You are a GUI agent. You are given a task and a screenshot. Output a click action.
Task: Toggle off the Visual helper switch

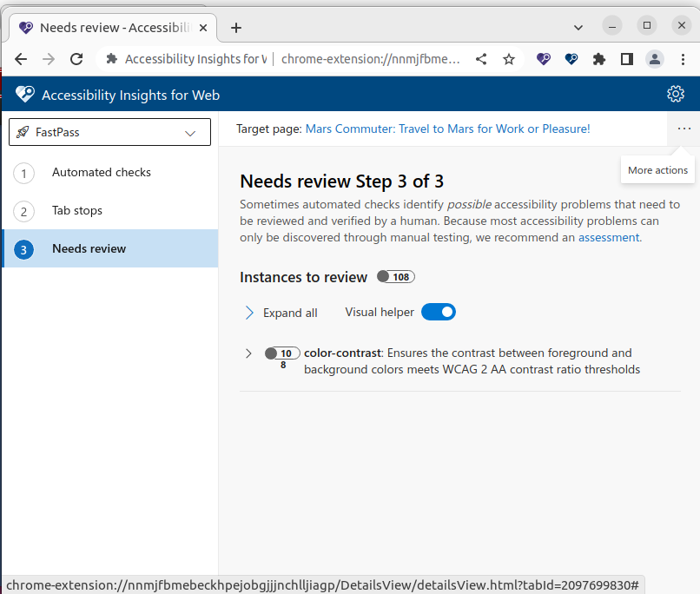tap(438, 312)
